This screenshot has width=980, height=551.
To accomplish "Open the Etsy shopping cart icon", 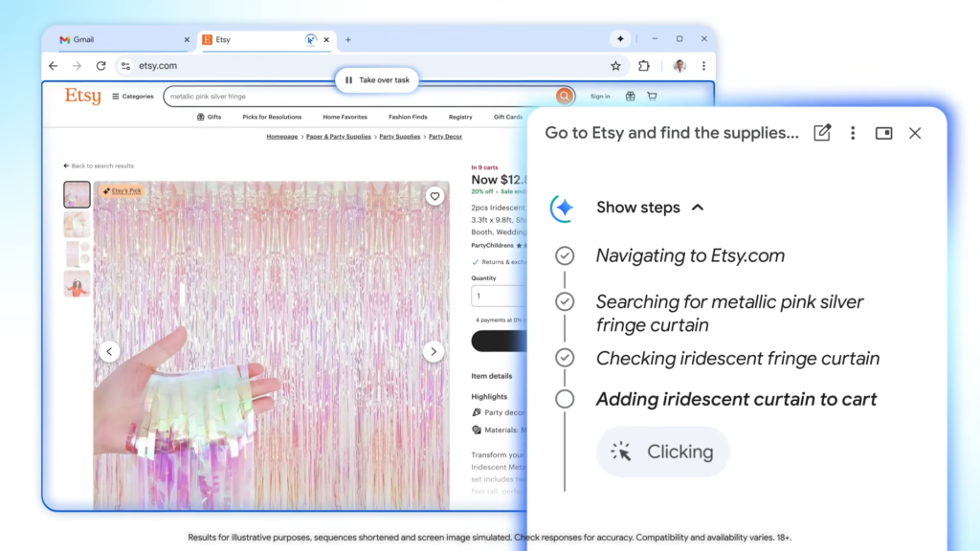I will [x=652, y=97].
